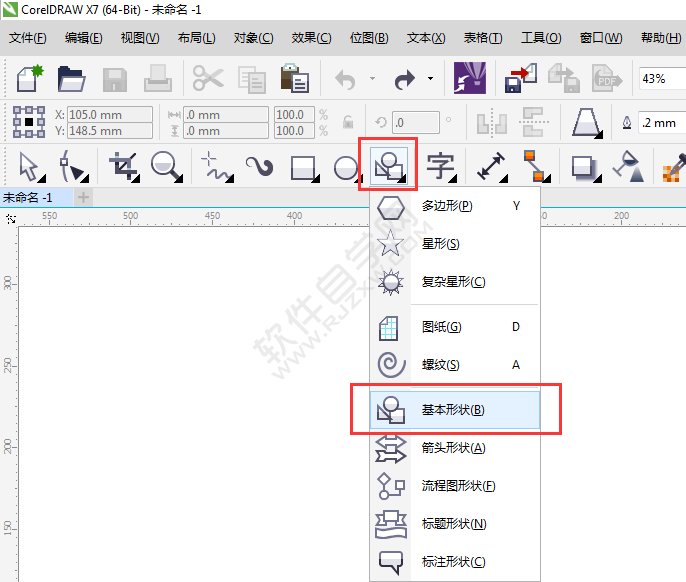Image resolution: width=686 pixels, height=582 pixels.
Task: Click the Publish to PDF icon
Action: [607, 78]
